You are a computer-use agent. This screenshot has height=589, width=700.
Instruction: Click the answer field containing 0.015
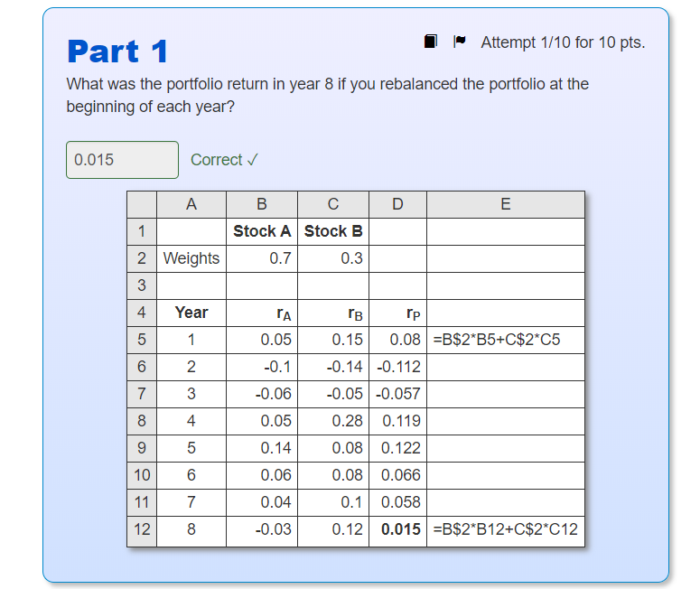pos(122,160)
